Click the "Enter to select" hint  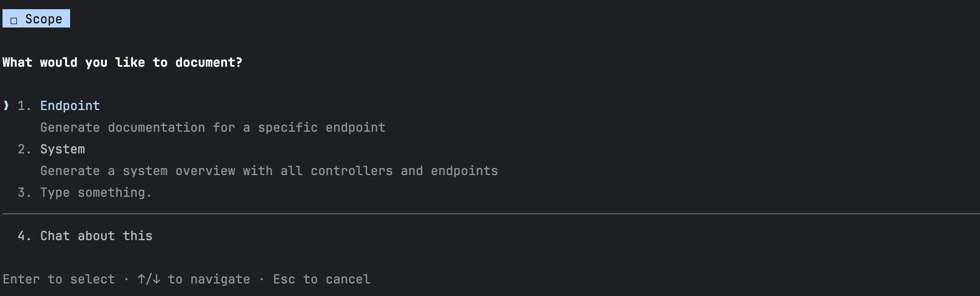58,279
